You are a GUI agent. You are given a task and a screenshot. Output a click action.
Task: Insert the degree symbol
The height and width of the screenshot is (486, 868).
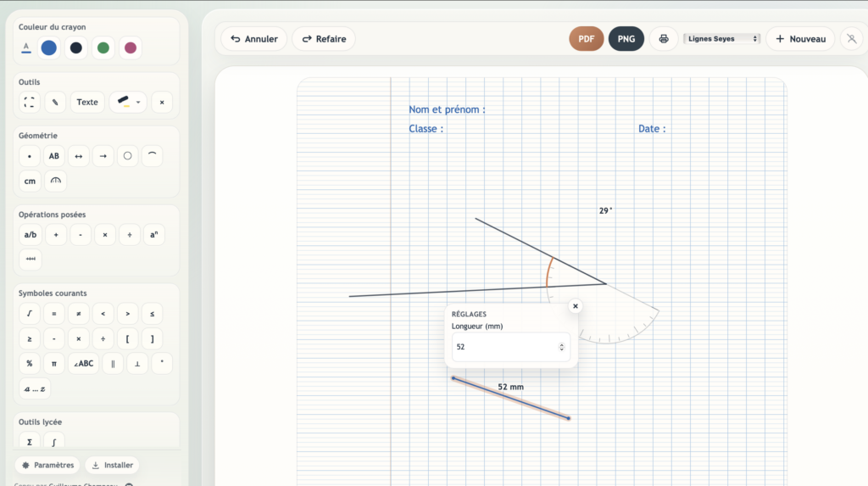pos(162,364)
